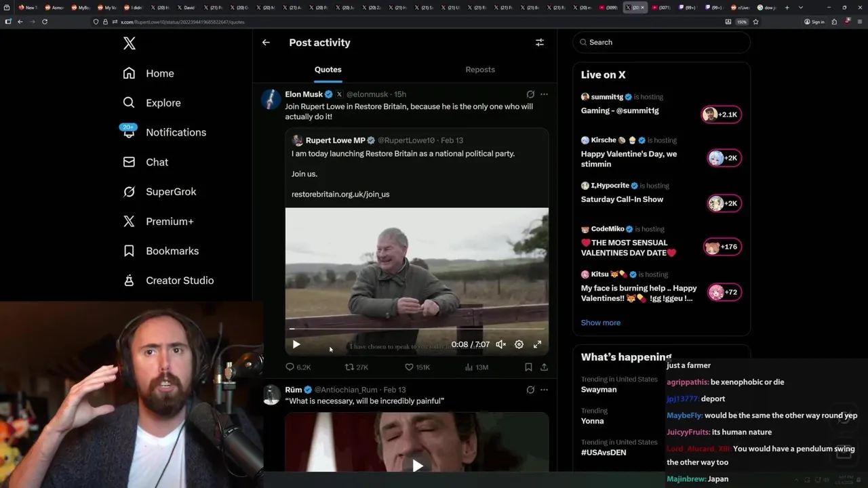Open video settings gear
868x488 pixels.
(519, 344)
